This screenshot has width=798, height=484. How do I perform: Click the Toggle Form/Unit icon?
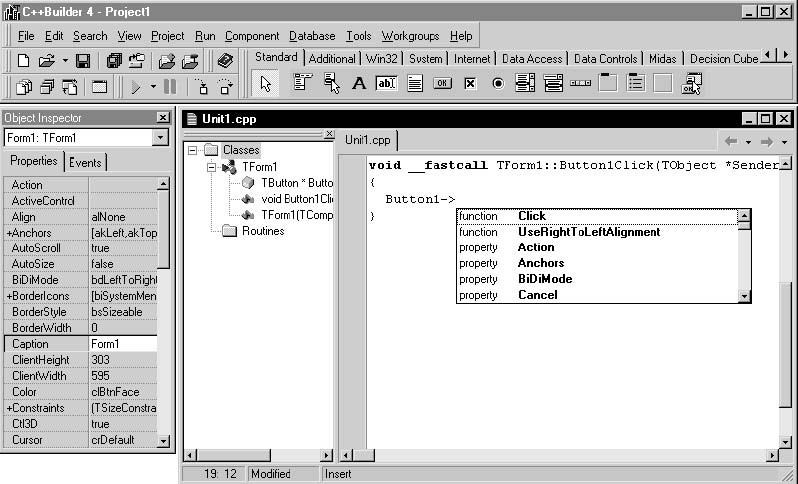coord(70,87)
